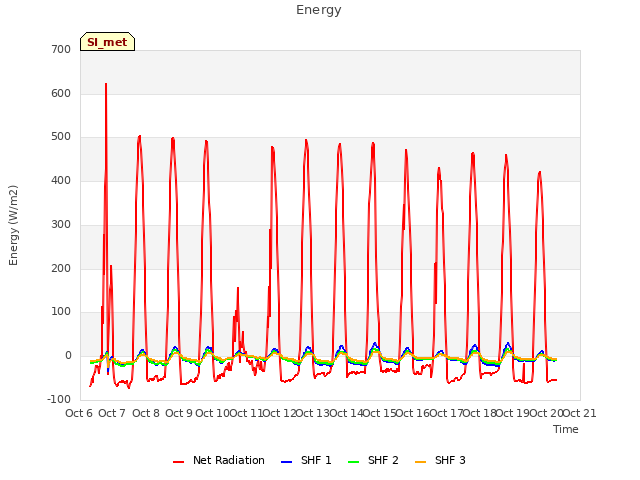Click the 700 y-axis tick label
Screen dimensions: 640x480
[x=61, y=49]
